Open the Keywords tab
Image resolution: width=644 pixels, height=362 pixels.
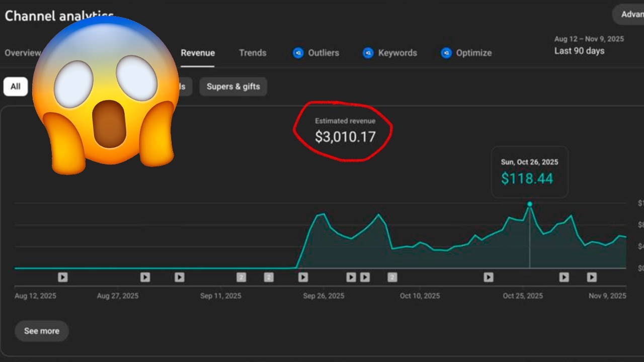coord(397,53)
